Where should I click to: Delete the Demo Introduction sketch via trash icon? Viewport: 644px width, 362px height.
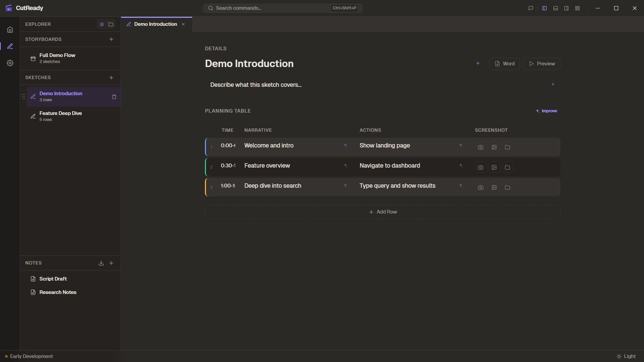pyautogui.click(x=114, y=97)
